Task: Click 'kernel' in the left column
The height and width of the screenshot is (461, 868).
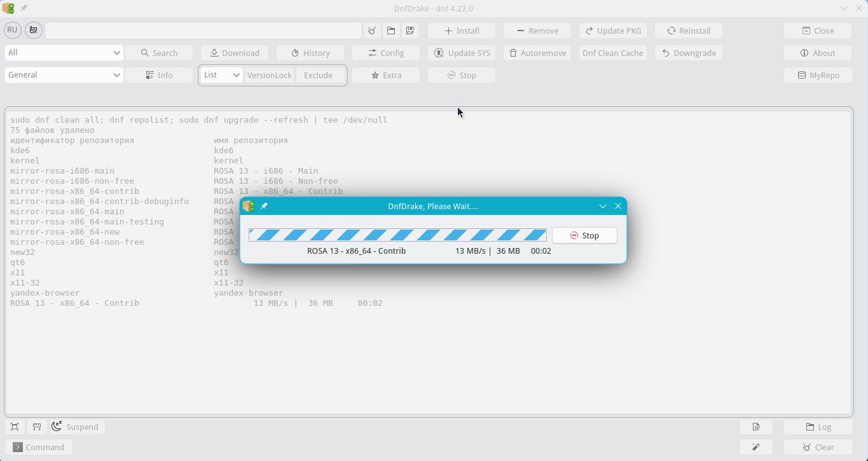Action: tap(25, 160)
